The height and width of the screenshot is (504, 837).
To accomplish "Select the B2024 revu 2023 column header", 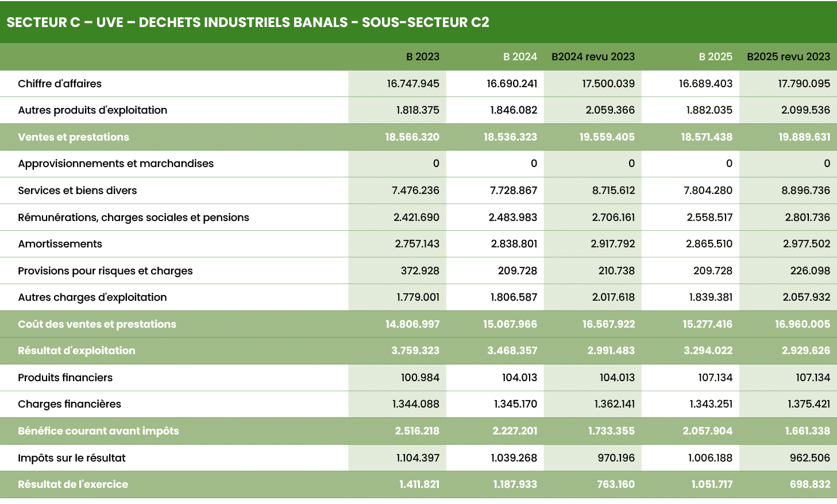I will (x=593, y=56).
